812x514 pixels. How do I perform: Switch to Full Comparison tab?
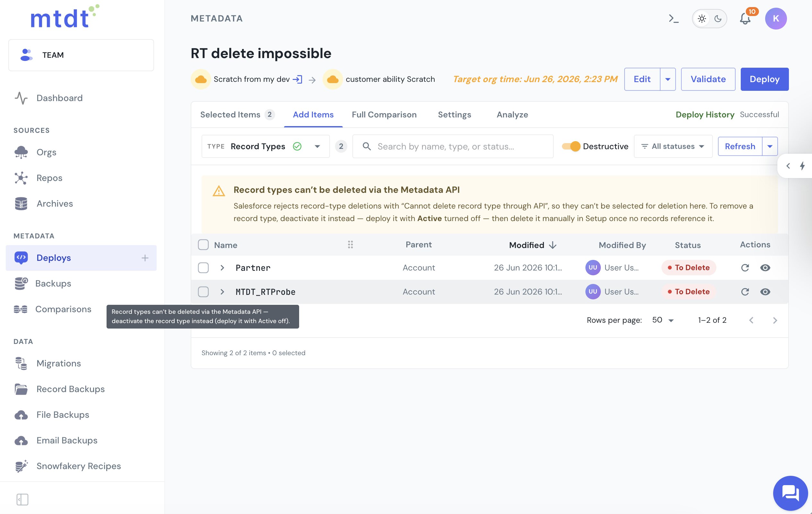pyautogui.click(x=384, y=115)
